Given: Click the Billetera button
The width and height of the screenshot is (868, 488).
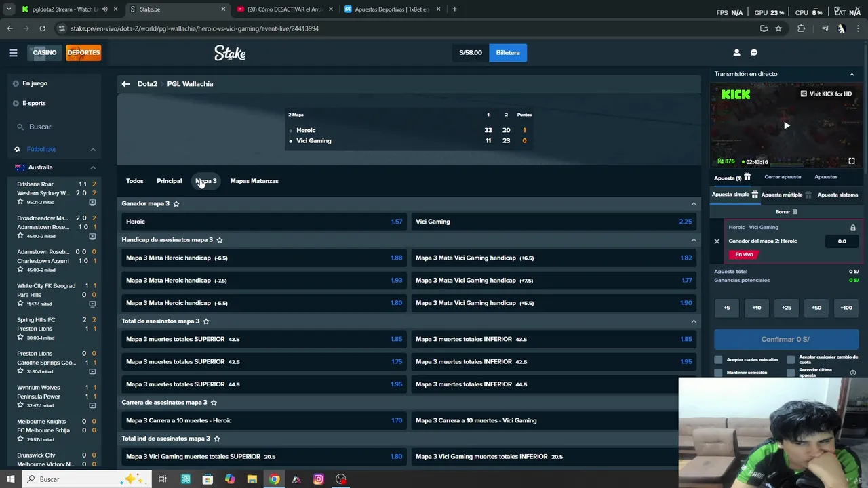Looking at the screenshot, I should 508,52.
